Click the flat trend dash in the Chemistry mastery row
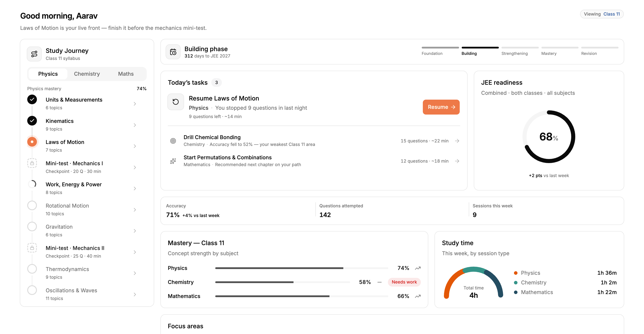Image resolution: width=644 pixels, height=334 pixels. click(x=380, y=282)
